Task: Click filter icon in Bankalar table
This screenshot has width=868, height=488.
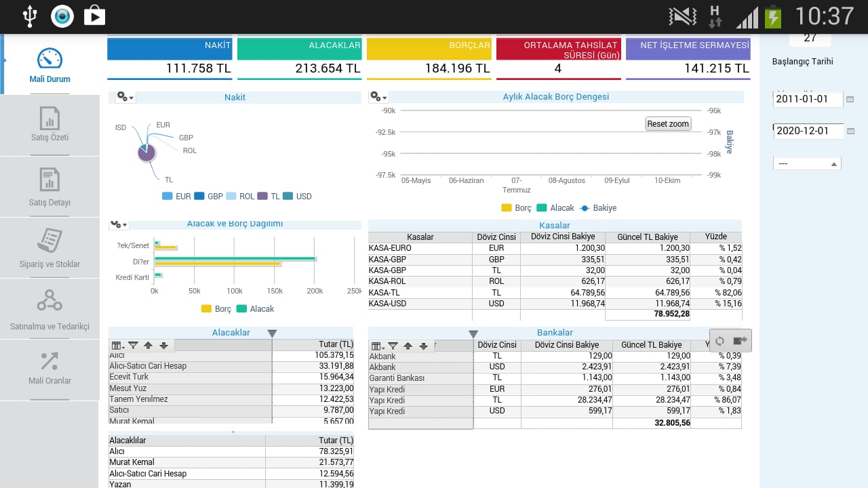Action: (393, 346)
